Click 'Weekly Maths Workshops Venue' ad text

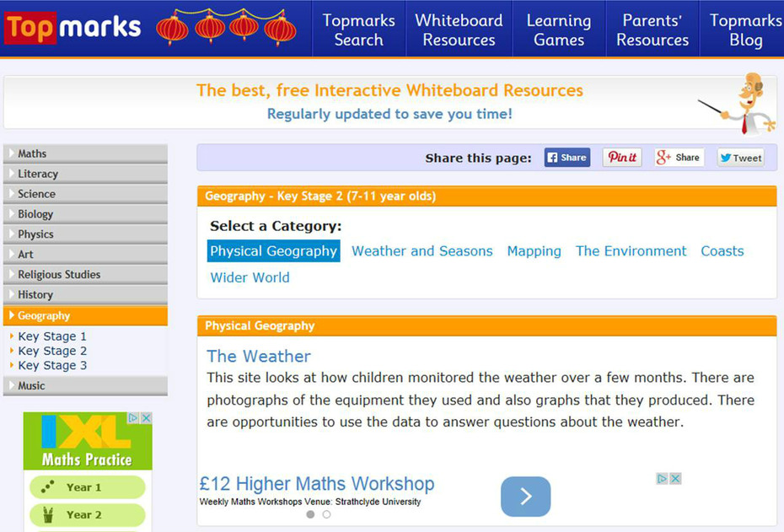[x=310, y=502]
